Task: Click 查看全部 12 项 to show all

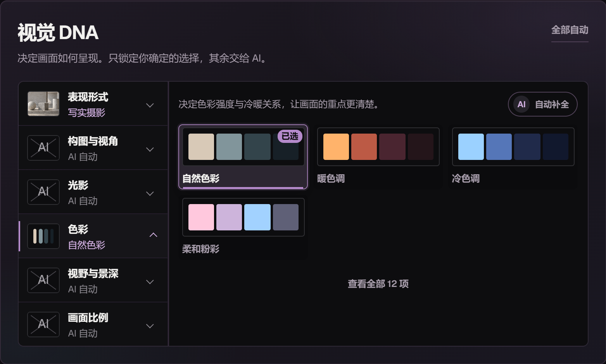Action: coord(378,284)
